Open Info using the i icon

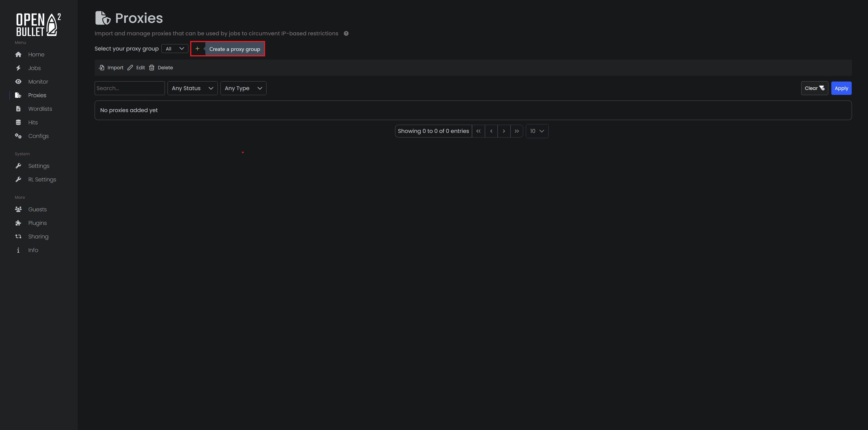tap(18, 250)
